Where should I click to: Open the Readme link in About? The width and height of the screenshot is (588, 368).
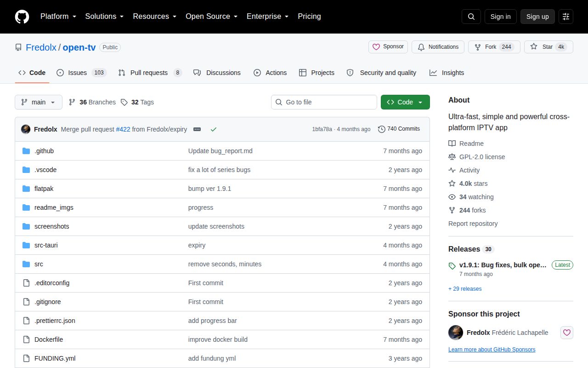(x=466, y=144)
